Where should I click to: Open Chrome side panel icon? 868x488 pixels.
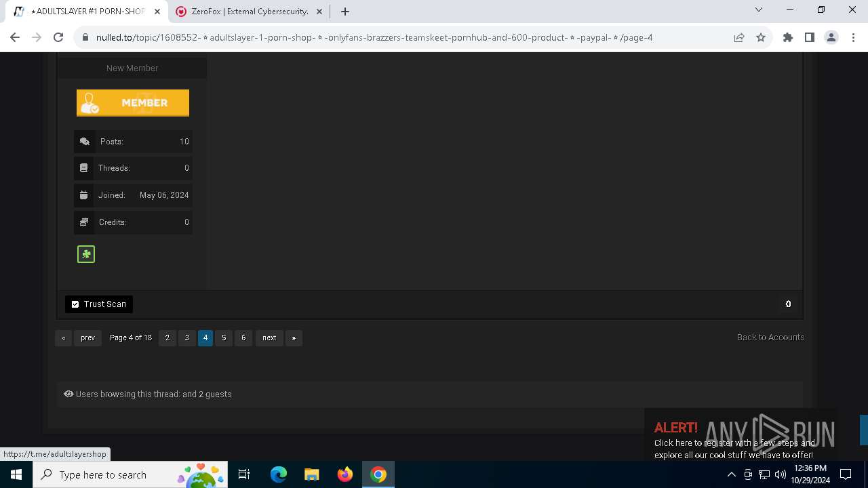pos(810,37)
